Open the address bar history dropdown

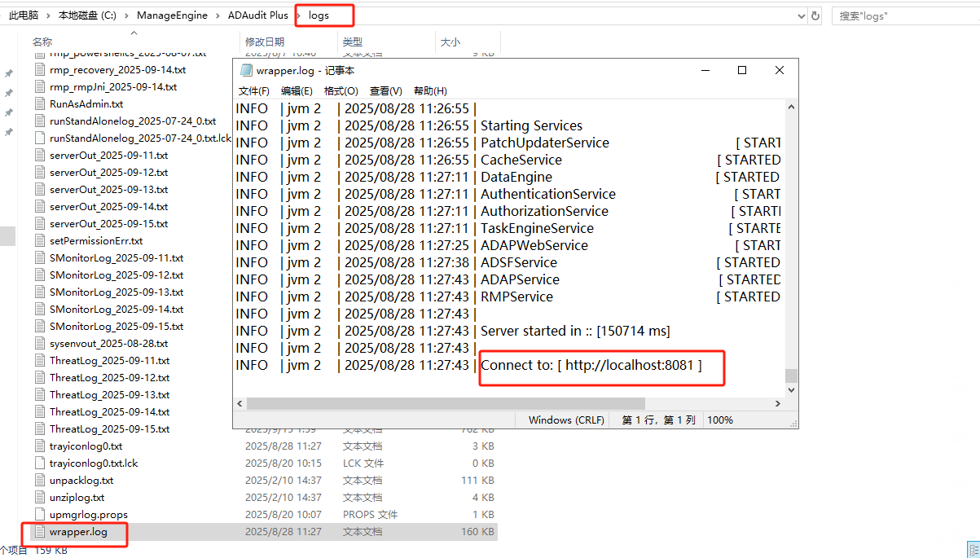[802, 15]
